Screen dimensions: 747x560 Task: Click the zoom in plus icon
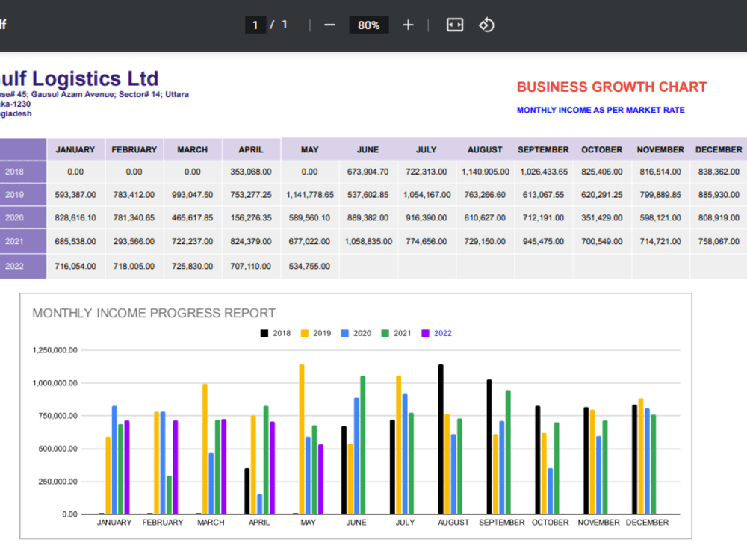pos(408,25)
